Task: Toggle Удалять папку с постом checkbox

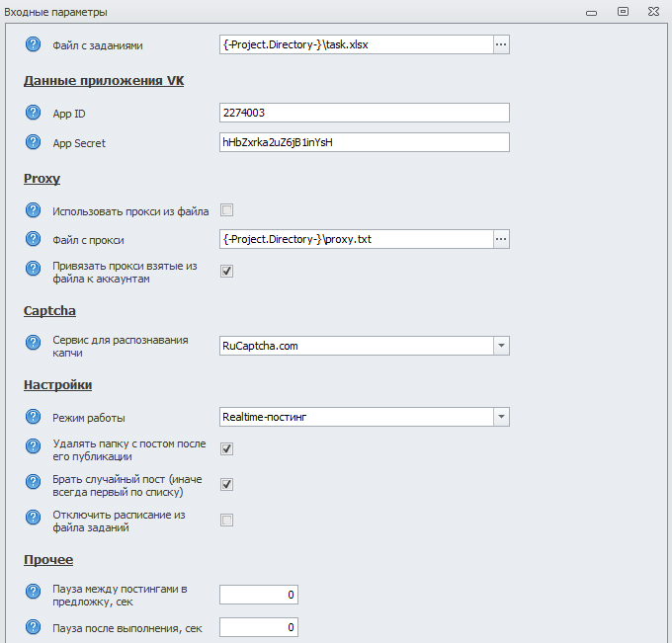Action: pos(226,449)
